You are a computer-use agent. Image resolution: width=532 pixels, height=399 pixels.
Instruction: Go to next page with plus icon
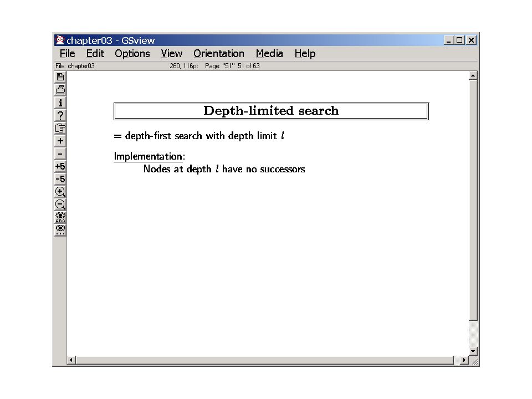(x=60, y=141)
